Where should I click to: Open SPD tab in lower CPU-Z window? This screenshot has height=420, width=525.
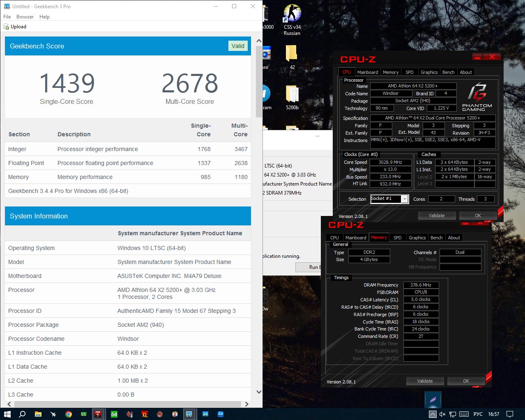[x=397, y=238]
